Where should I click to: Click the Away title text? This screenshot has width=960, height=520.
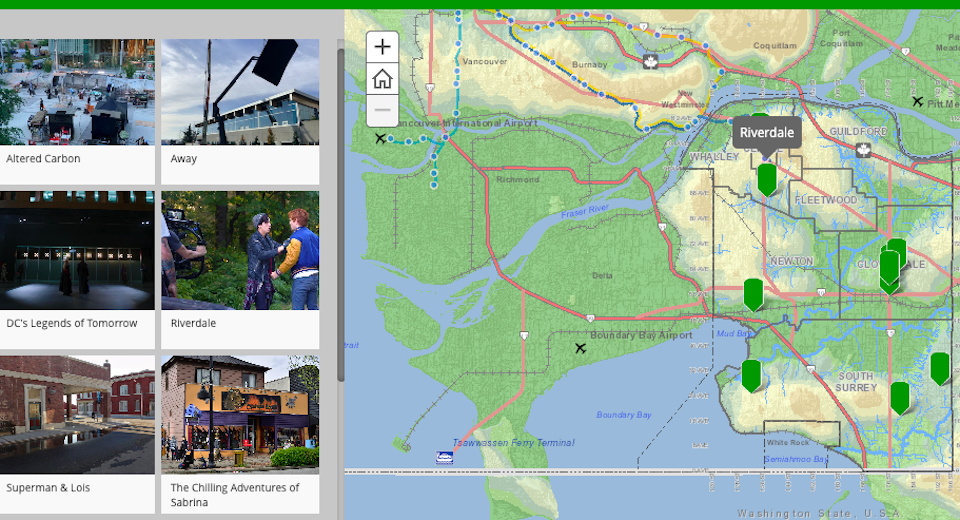click(184, 159)
